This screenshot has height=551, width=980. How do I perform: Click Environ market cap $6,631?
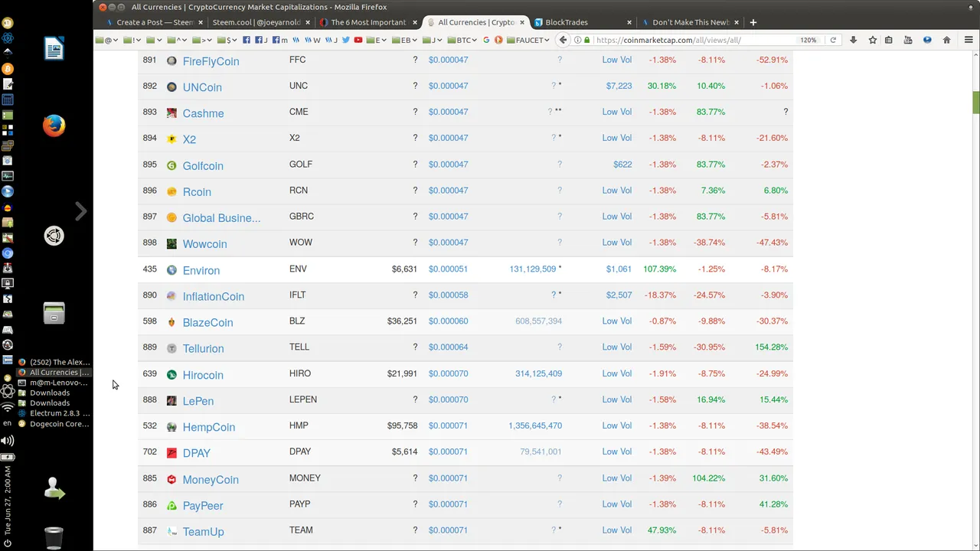tap(404, 269)
